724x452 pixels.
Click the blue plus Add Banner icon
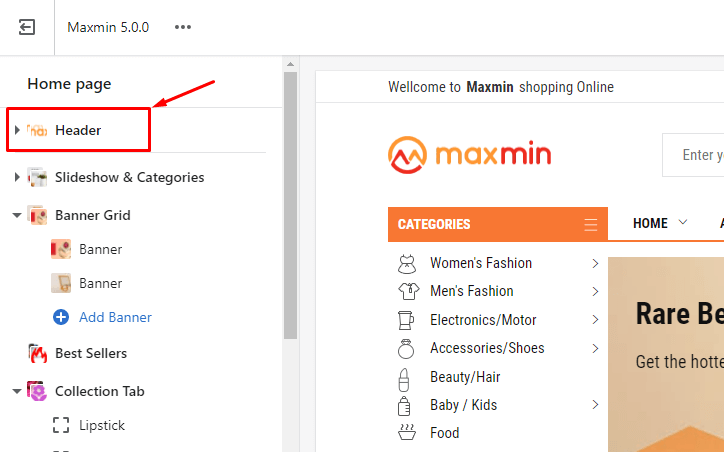(61, 317)
